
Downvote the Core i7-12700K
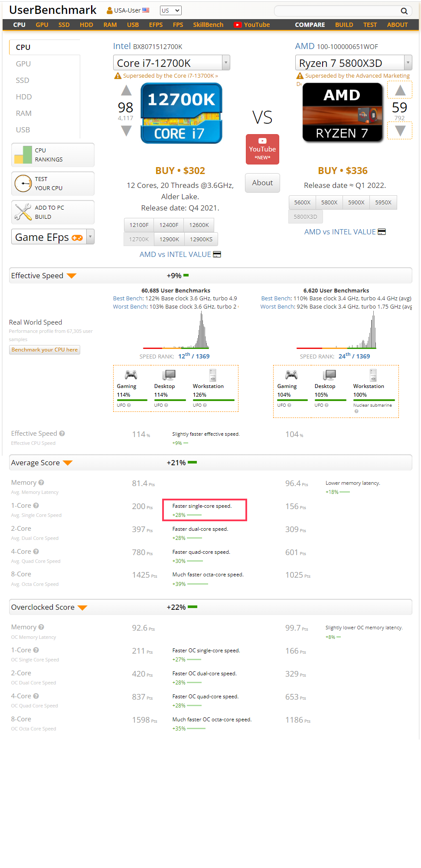point(126,131)
